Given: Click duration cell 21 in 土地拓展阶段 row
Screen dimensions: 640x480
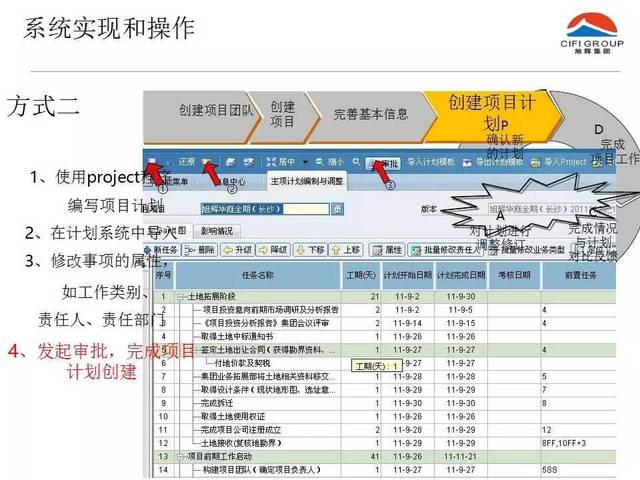Looking at the screenshot, I should click(361, 297).
